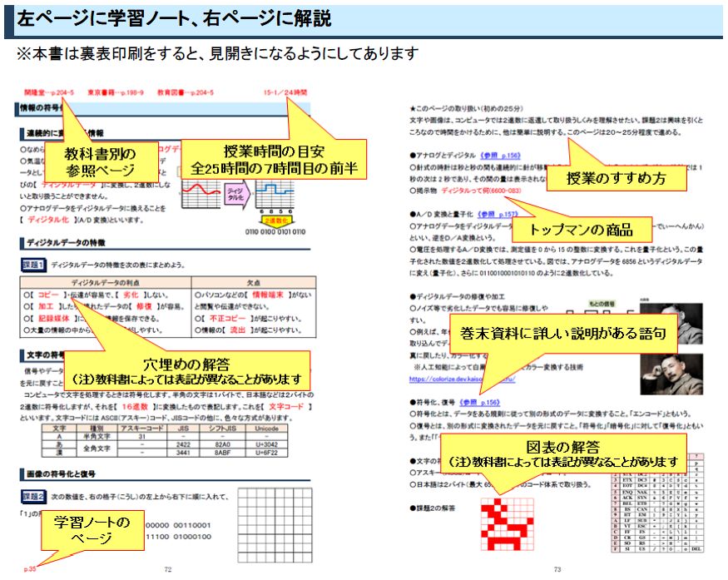The image size is (728, 580).
Task: Click the callout 授業時間の目安
Action: click(x=274, y=159)
